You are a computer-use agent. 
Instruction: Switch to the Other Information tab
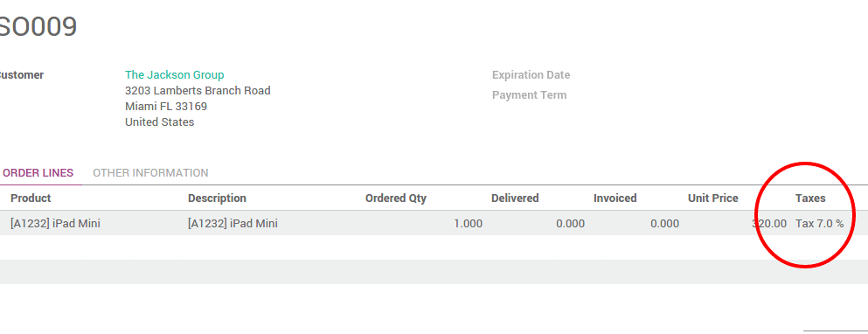tap(150, 173)
